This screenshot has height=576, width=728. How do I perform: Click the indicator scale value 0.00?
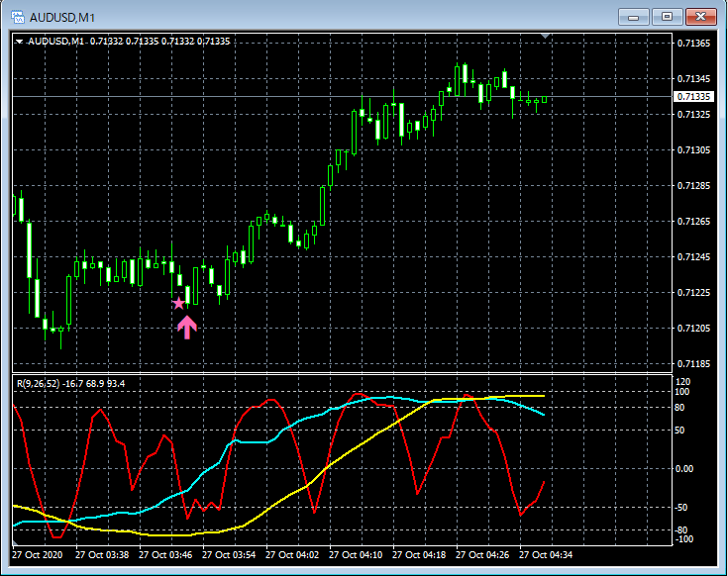pos(684,469)
